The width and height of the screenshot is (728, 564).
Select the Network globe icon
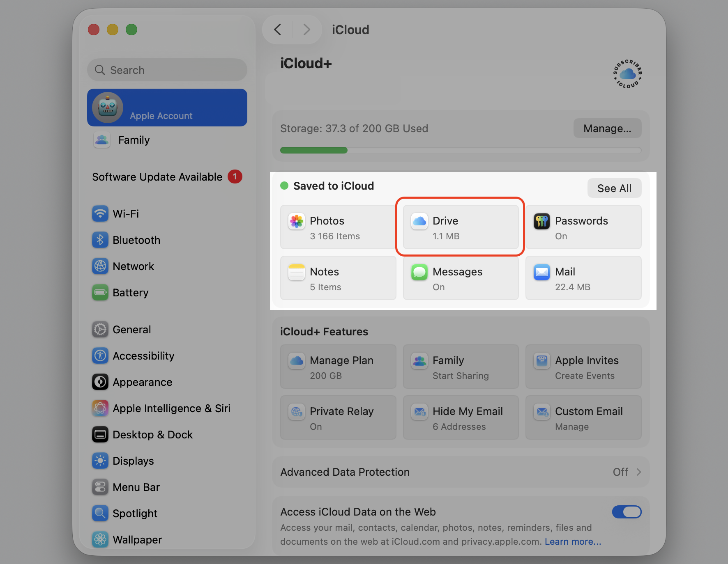[x=100, y=266]
